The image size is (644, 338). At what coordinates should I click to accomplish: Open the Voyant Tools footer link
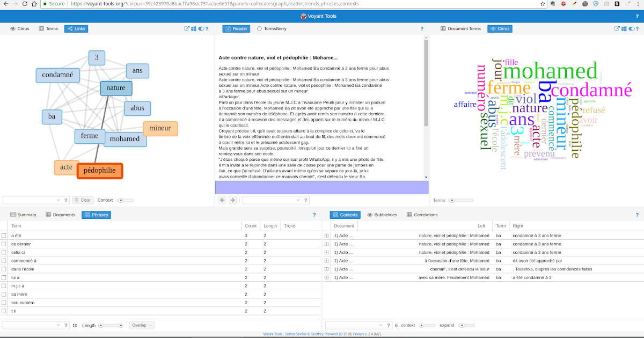point(271,334)
